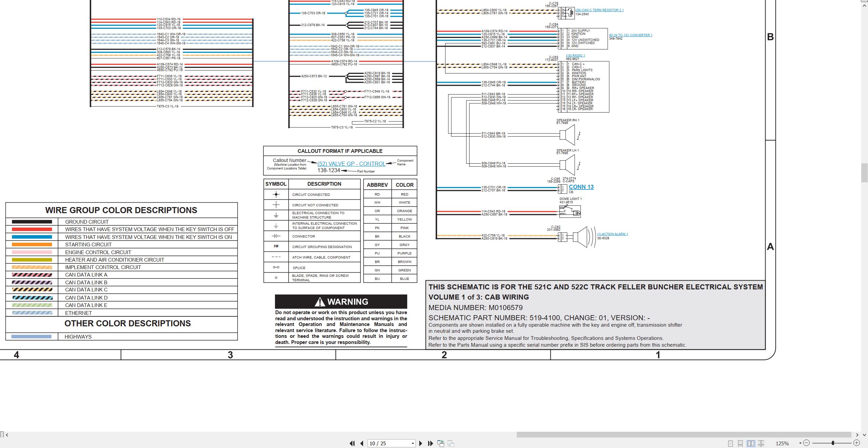Viewport: 868px width, 448px height.
Task: Click the WIRE GROUP COLOR DESCRIPTIONS heading
Action: click(121, 210)
